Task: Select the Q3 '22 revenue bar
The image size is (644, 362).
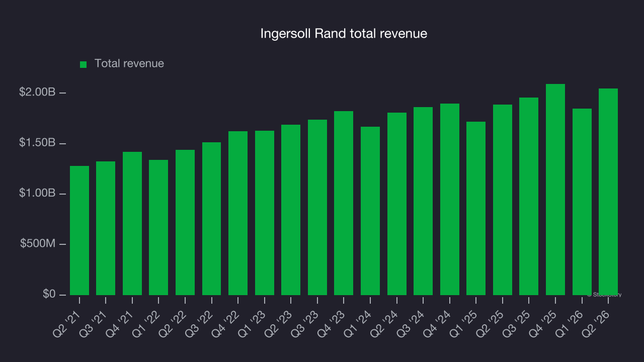Action: [x=211, y=219]
